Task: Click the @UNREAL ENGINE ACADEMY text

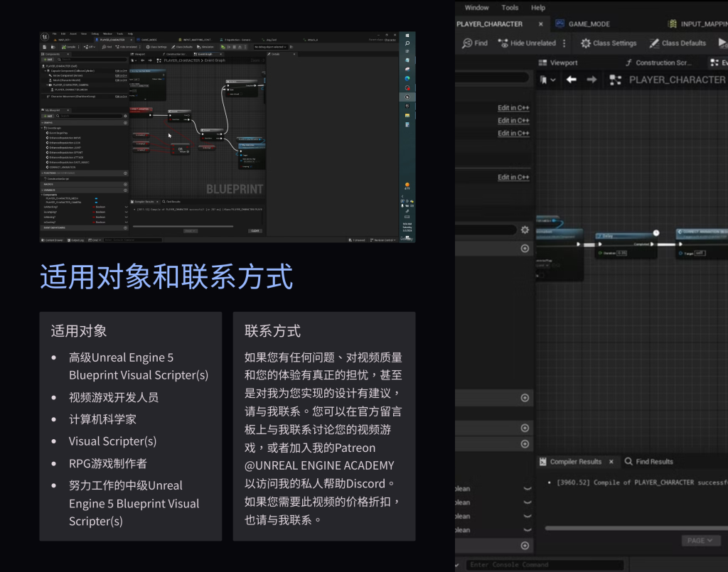Action: 319,465
